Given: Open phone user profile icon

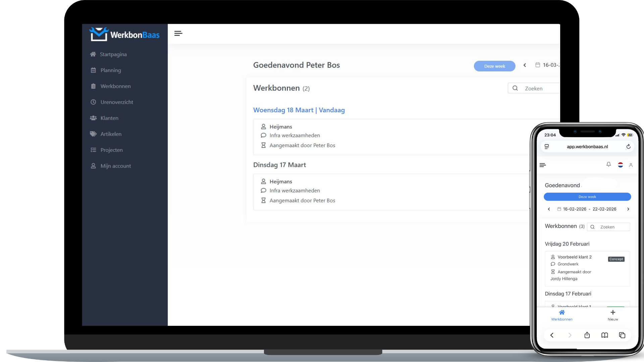Looking at the screenshot, I should point(631,165).
